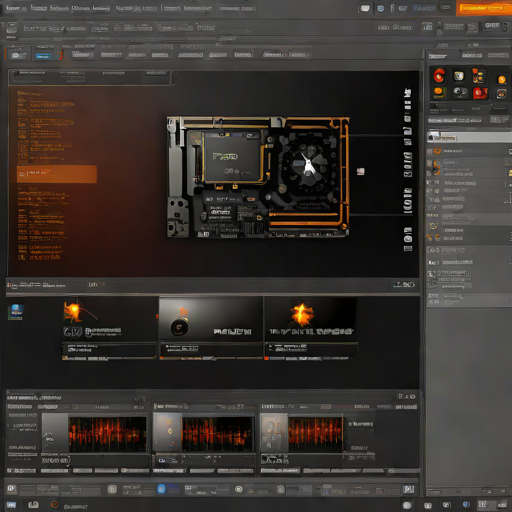Toggle the checkbox on the first right-panel row

point(509,151)
